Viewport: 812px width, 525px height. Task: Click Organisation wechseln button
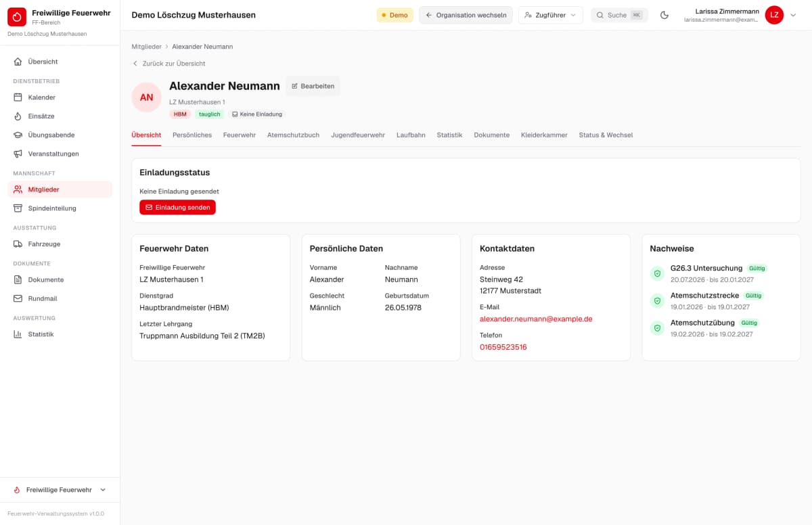coord(466,15)
